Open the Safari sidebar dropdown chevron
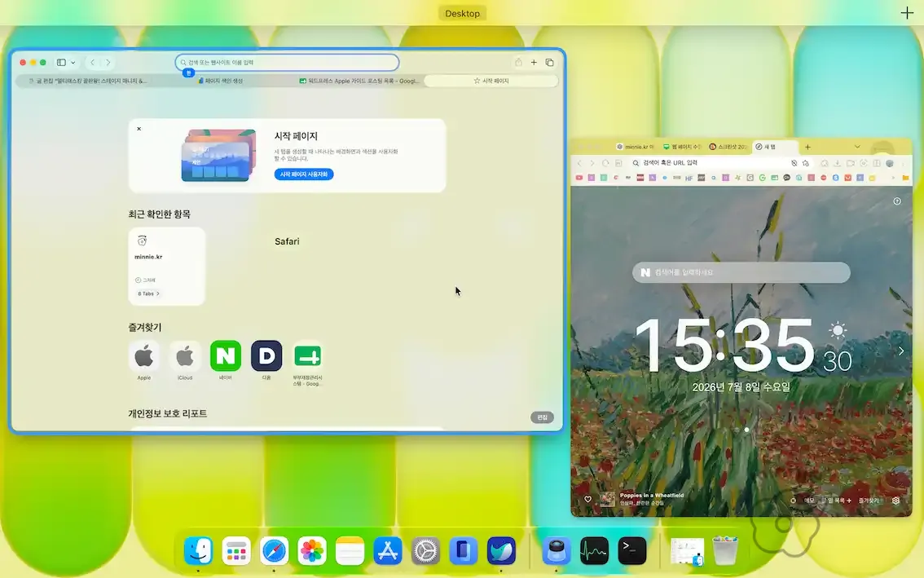 tap(73, 63)
